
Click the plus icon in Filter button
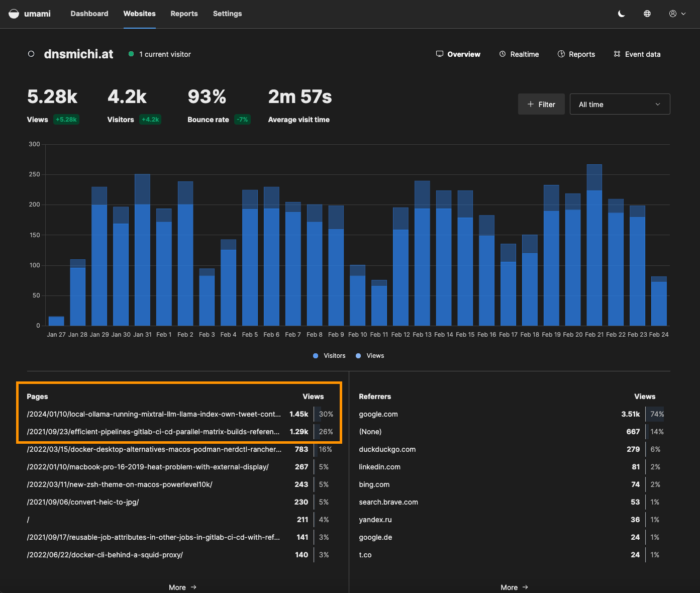pos(531,104)
